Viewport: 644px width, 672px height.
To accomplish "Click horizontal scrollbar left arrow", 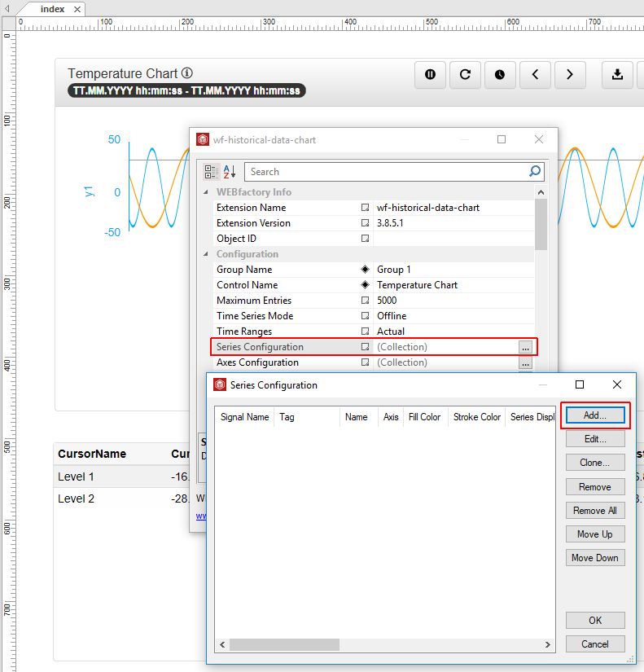I will [222, 644].
